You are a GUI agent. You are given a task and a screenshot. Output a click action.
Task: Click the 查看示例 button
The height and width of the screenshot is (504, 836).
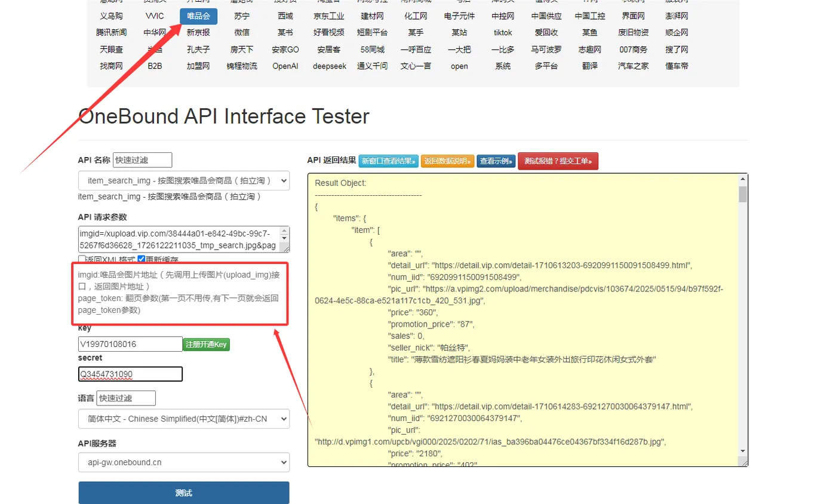496,161
